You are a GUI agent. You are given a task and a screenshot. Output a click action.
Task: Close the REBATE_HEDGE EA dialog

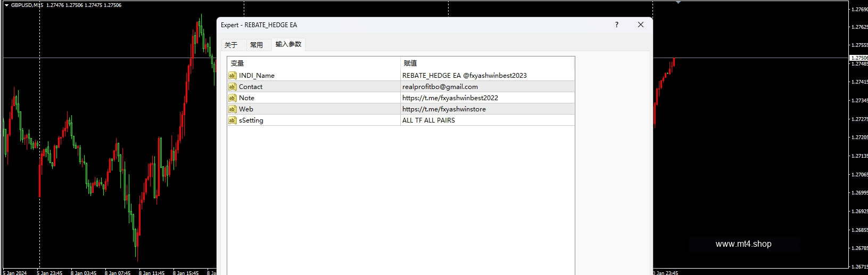641,25
